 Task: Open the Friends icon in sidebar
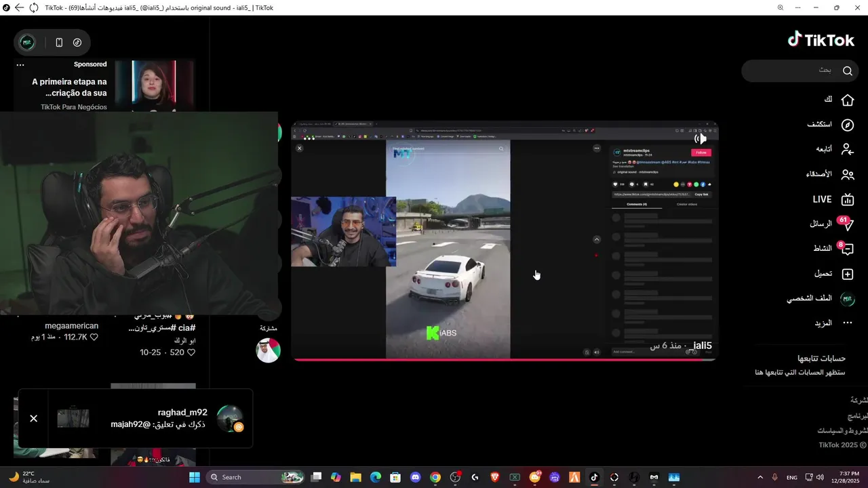(847, 174)
